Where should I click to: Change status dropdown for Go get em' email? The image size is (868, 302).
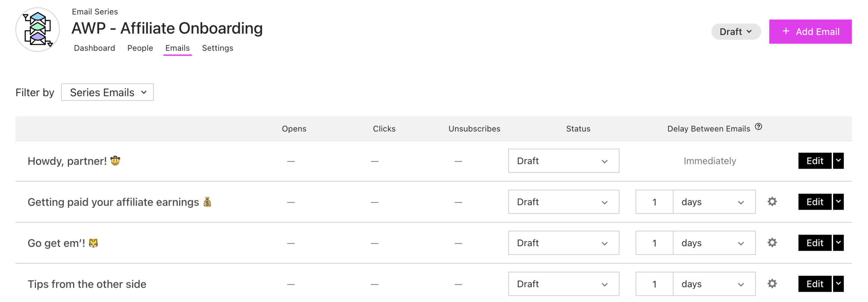pyautogui.click(x=563, y=243)
